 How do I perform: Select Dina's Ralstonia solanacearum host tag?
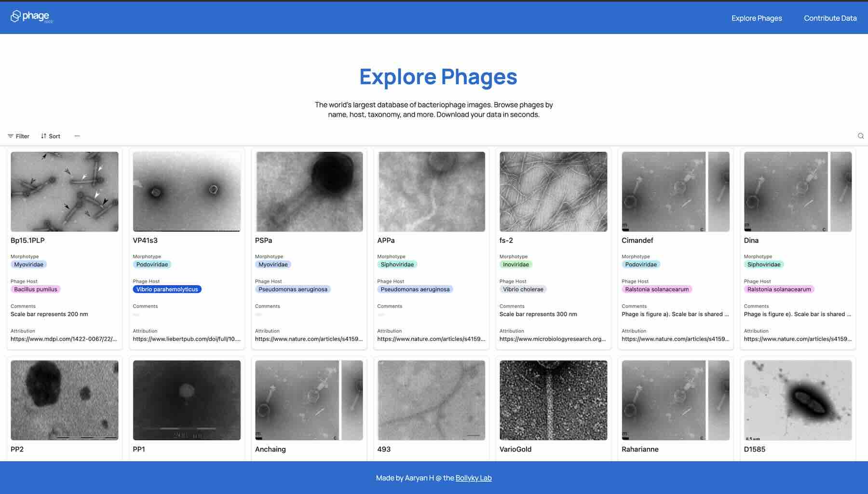[x=779, y=289]
